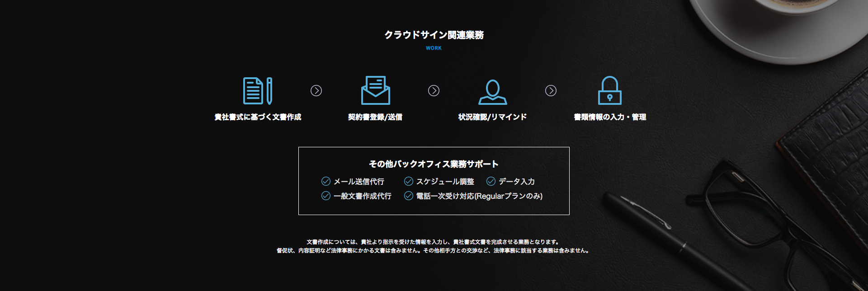Click checkmark icon beside データ入力
The width and height of the screenshot is (868, 291).
[491, 181]
